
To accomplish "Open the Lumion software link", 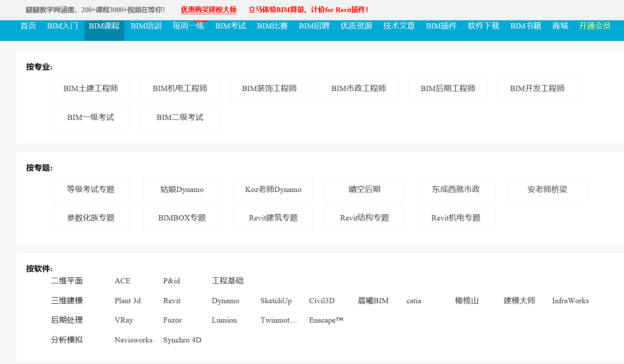I will click(224, 320).
